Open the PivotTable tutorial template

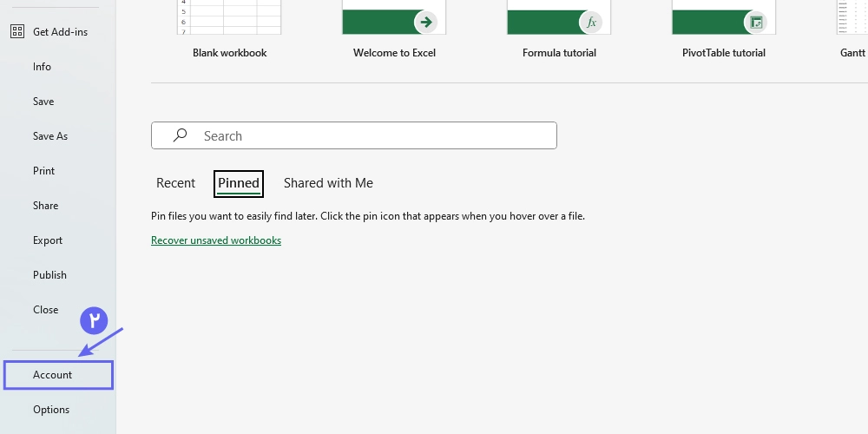[x=724, y=17]
